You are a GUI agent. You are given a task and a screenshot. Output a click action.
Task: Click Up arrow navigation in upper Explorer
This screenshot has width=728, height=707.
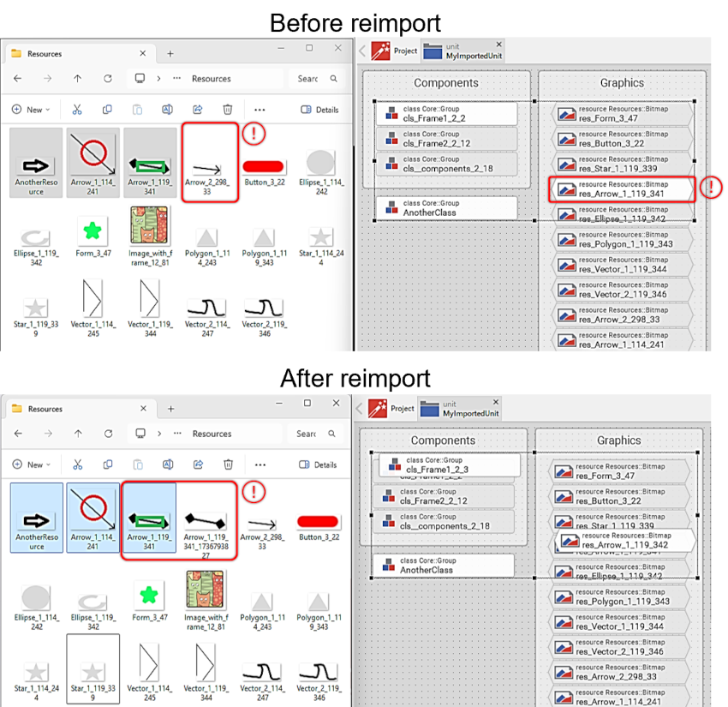78,79
